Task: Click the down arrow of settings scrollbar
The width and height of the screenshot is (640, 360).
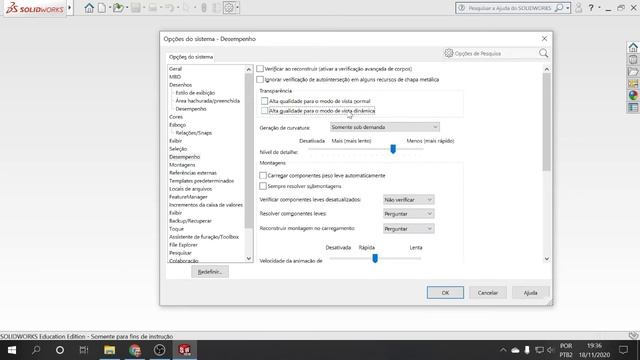Action: pyautogui.click(x=547, y=258)
